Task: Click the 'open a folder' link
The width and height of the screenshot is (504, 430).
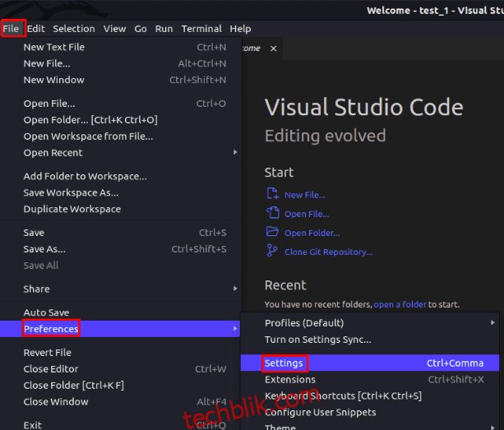Action: pyautogui.click(x=400, y=304)
